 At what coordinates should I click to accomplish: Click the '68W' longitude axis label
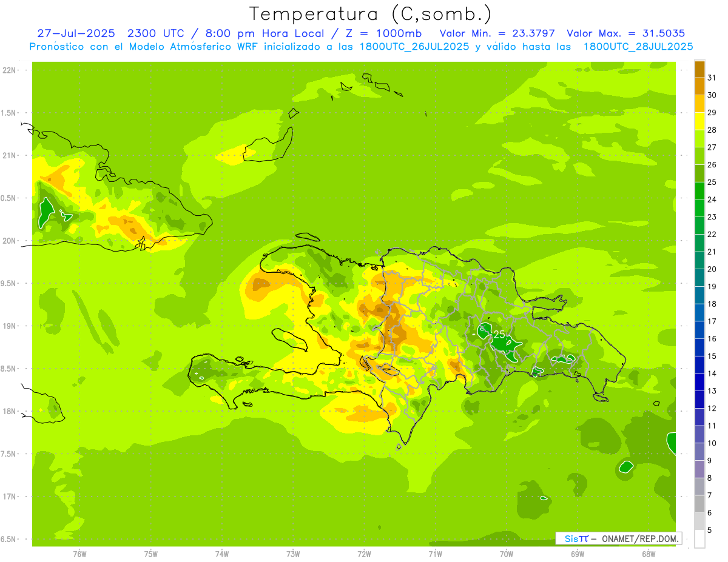pos(649,554)
